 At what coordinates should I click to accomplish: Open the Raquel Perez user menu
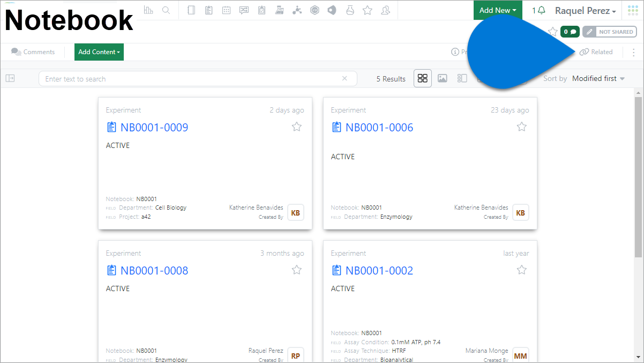(x=585, y=11)
